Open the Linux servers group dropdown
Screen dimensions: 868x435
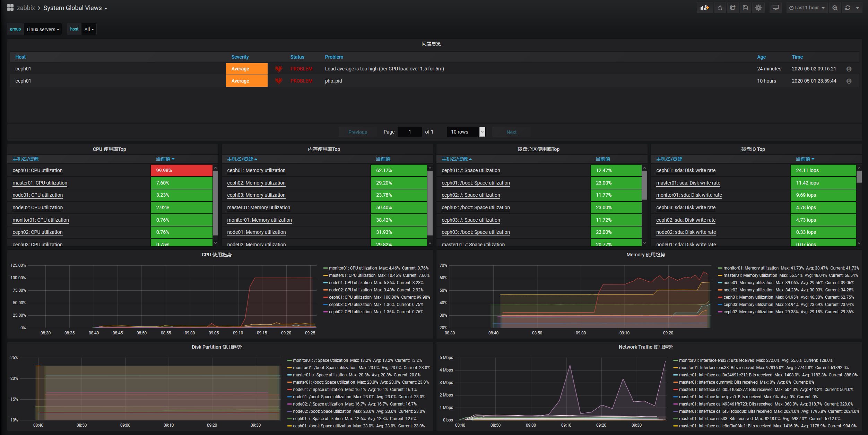(x=43, y=29)
